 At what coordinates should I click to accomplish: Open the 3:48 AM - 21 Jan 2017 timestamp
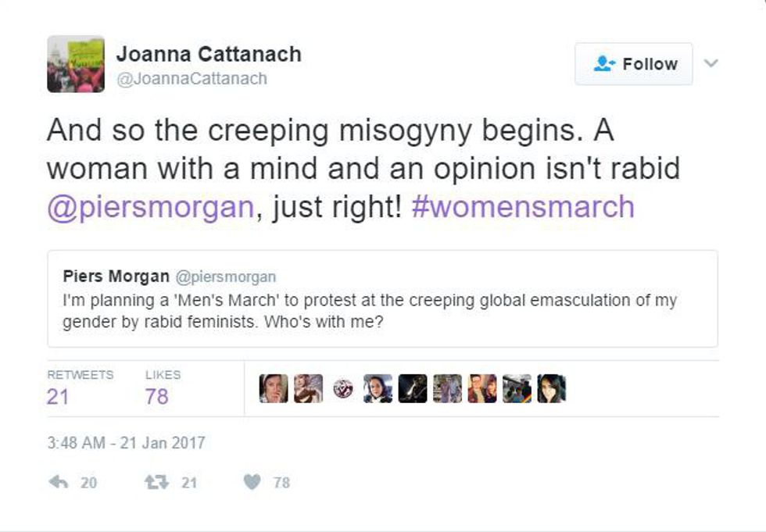pyautogui.click(x=126, y=443)
